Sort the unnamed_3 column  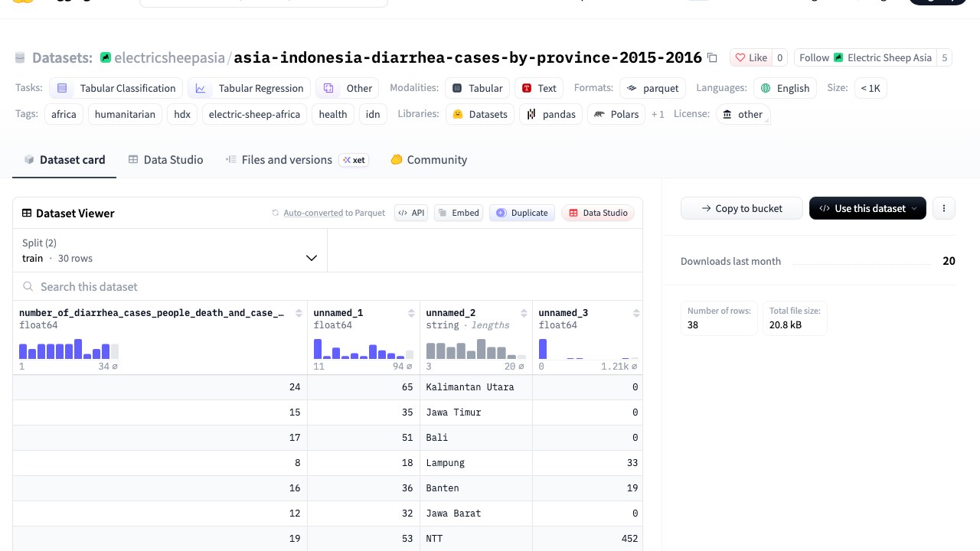click(x=636, y=313)
